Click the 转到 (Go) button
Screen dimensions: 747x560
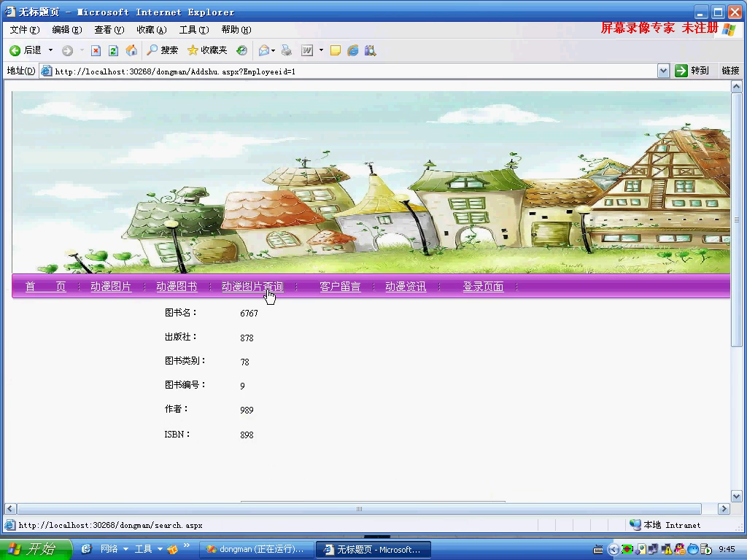point(692,71)
